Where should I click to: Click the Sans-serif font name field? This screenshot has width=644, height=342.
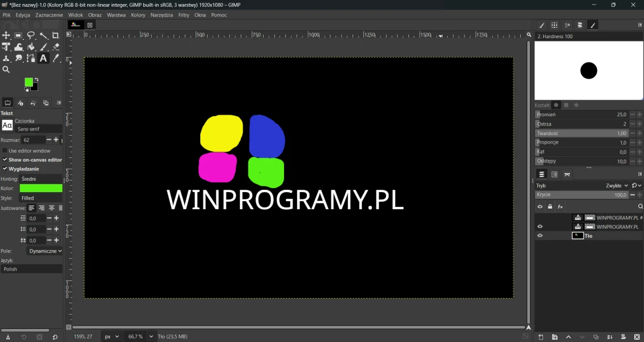coord(38,129)
